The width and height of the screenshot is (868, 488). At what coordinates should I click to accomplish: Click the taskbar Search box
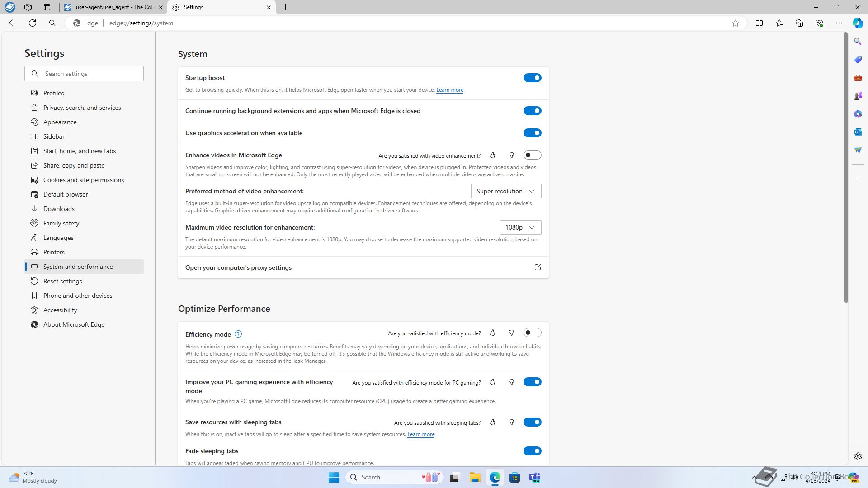(395, 477)
